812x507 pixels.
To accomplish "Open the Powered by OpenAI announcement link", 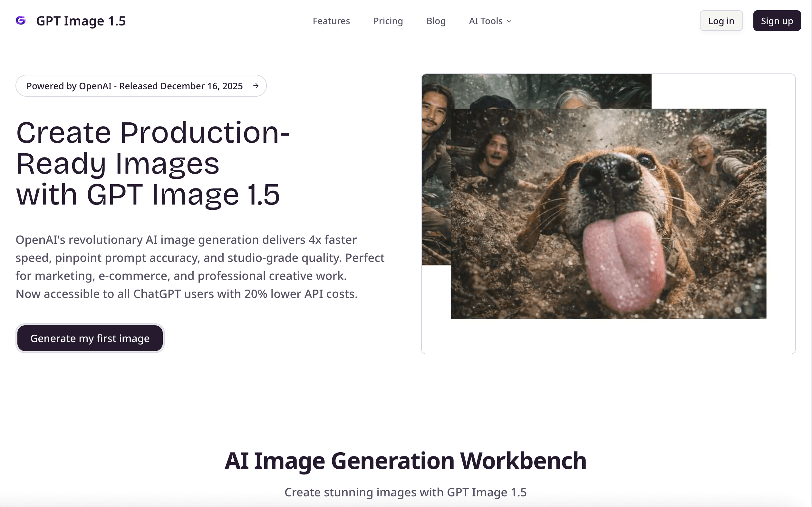I will (141, 86).
